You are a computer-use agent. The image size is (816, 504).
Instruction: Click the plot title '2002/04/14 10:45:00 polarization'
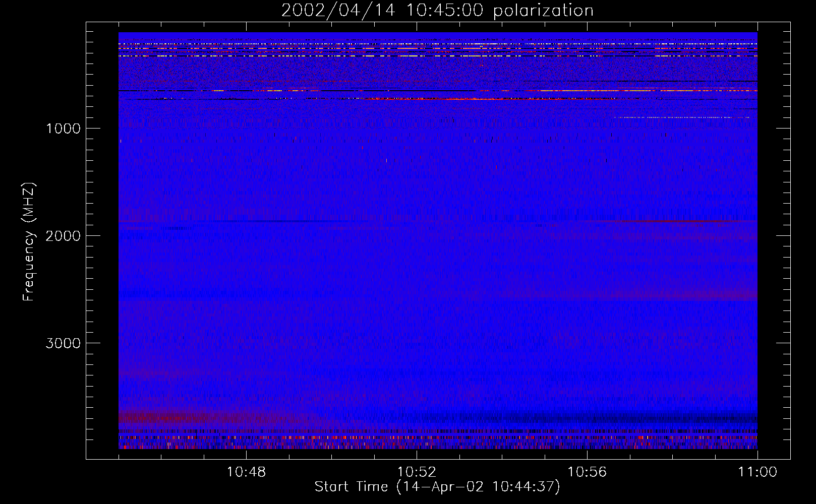(x=437, y=11)
